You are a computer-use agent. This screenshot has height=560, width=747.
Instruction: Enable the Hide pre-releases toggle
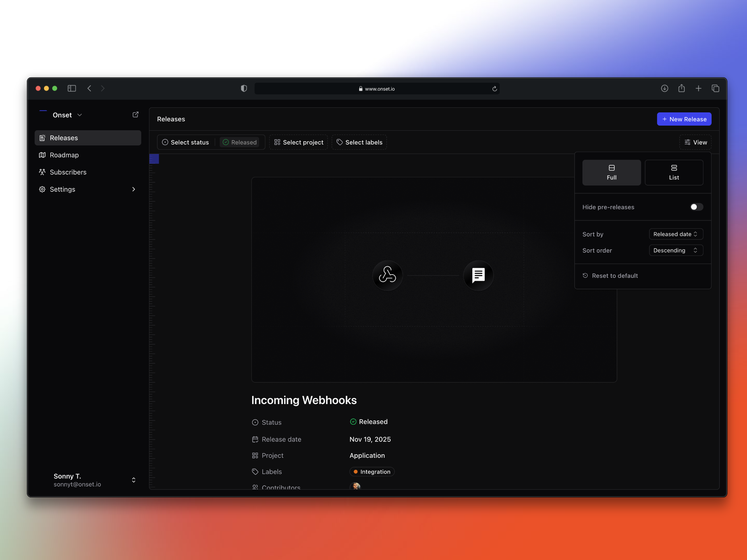coord(696,207)
